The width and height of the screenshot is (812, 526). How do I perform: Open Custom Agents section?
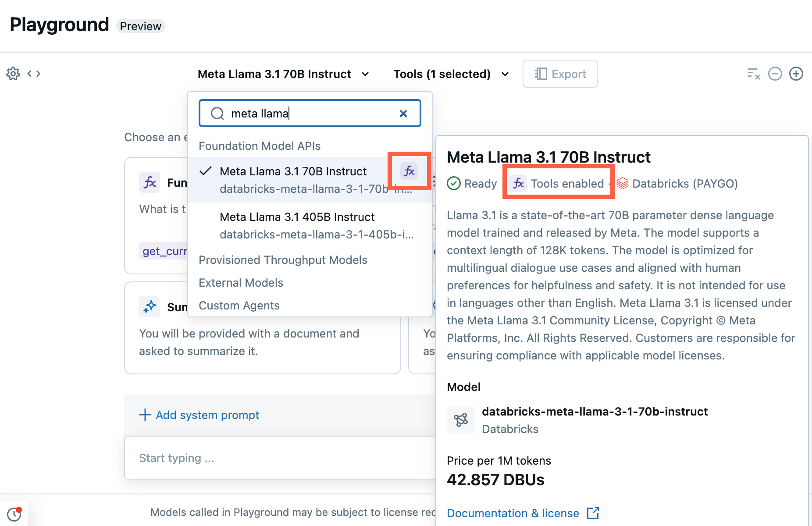[239, 306]
